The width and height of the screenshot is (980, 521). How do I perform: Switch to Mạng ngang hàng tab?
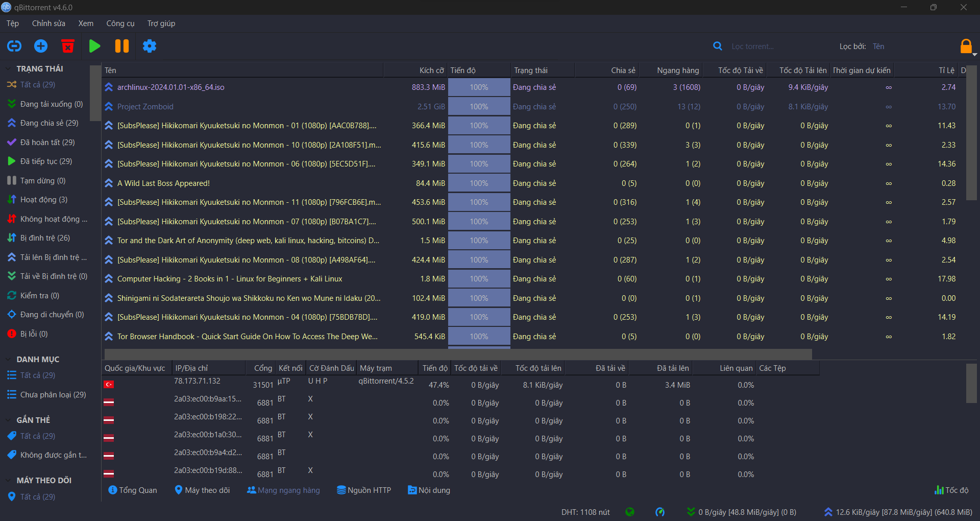(283, 490)
